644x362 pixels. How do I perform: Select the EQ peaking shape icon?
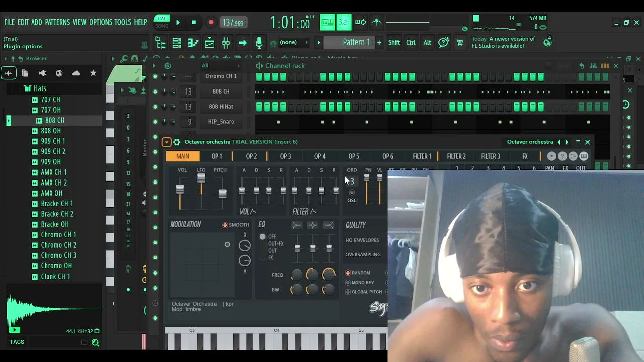pos(312,225)
